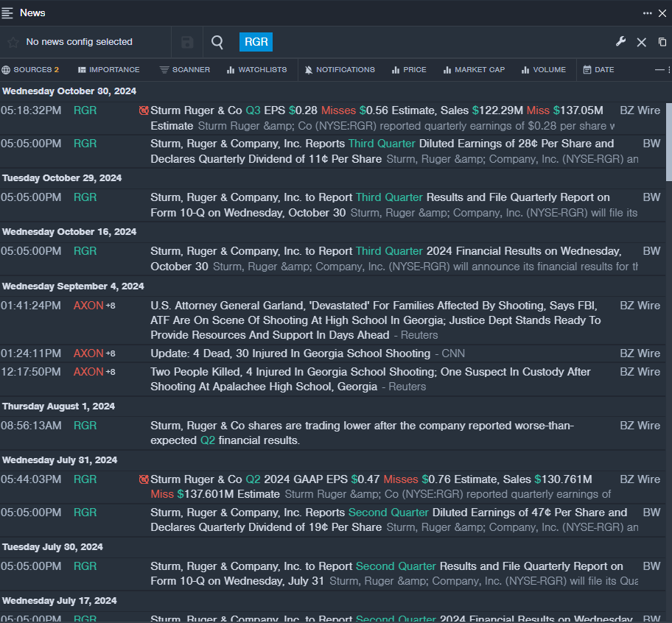Open the Sources filter dropdown
Image resolution: width=672 pixels, height=623 pixels.
click(30, 70)
